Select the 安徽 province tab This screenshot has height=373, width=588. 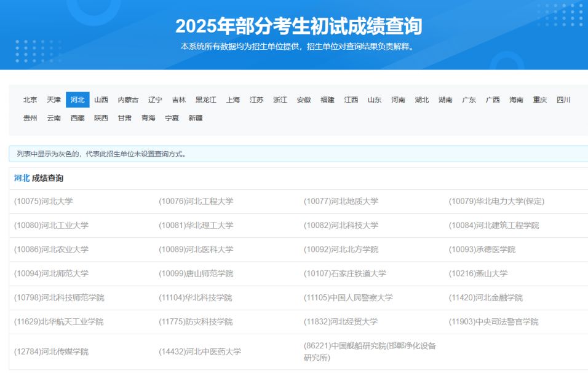click(x=304, y=100)
